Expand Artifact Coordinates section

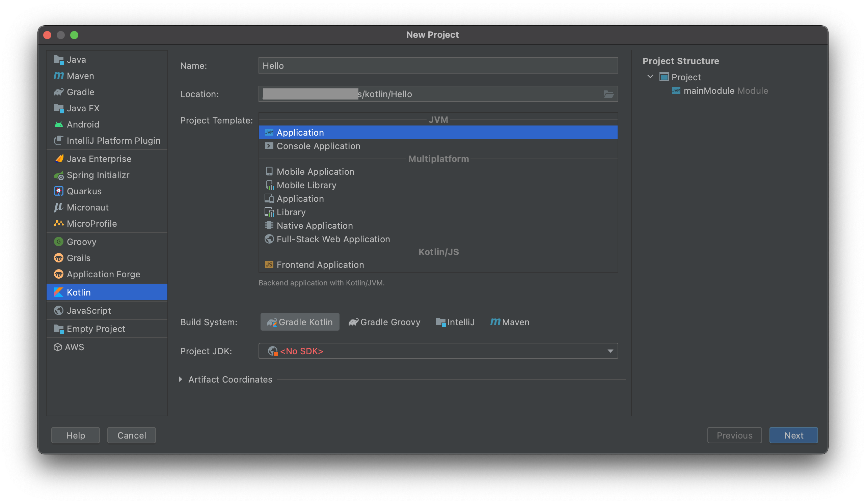(x=181, y=379)
